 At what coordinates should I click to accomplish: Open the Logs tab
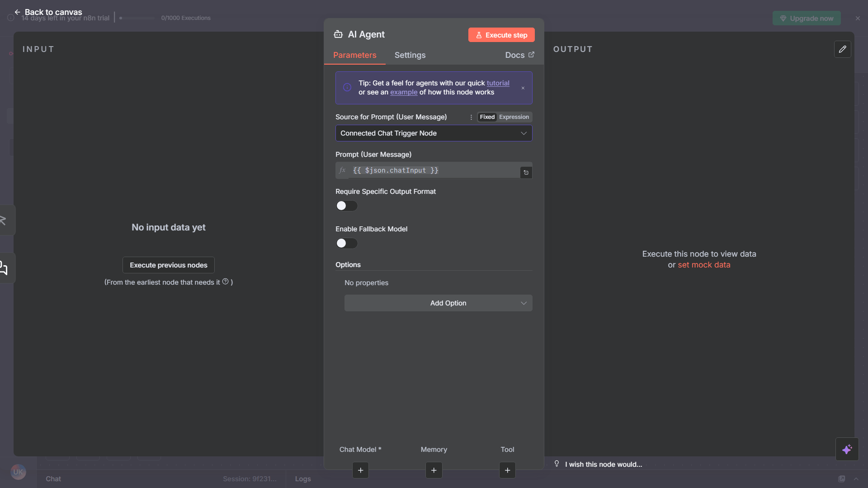coord(302,479)
